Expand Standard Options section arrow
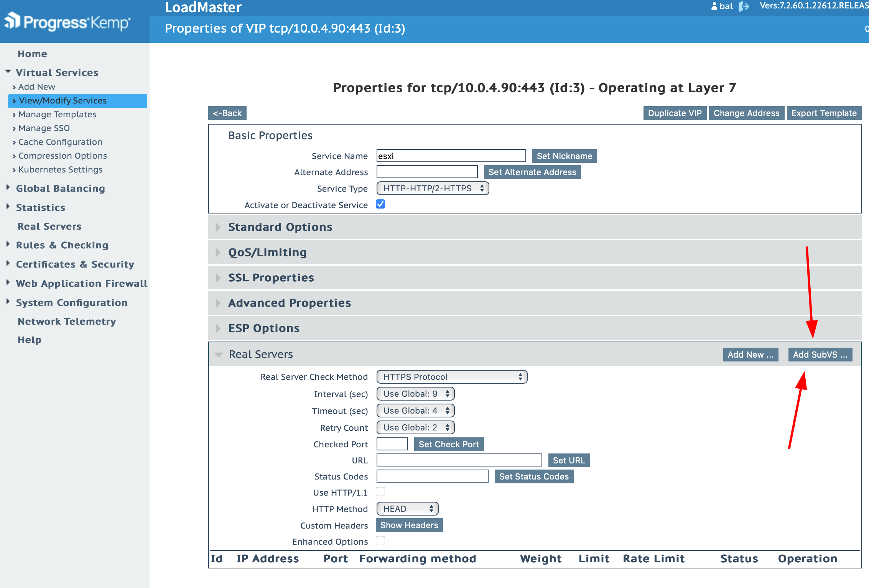The height and width of the screenshot is (588, 869). tap(218, 227)
